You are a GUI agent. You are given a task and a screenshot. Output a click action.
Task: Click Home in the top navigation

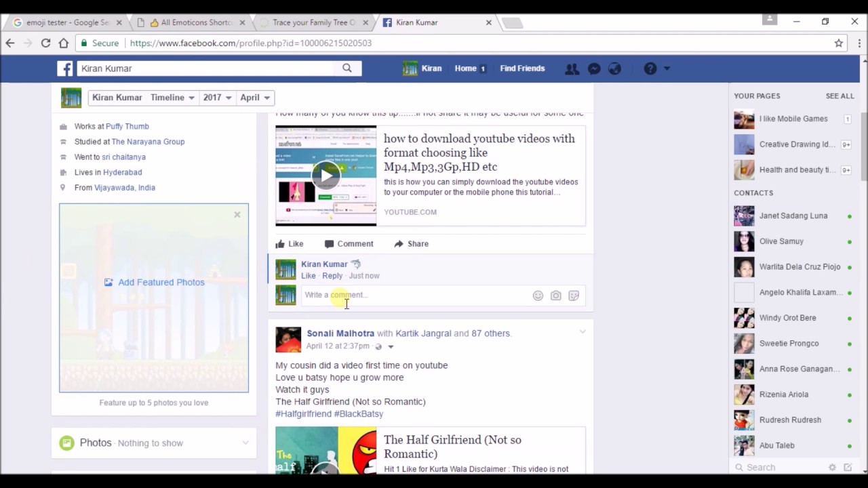(465, 68)
